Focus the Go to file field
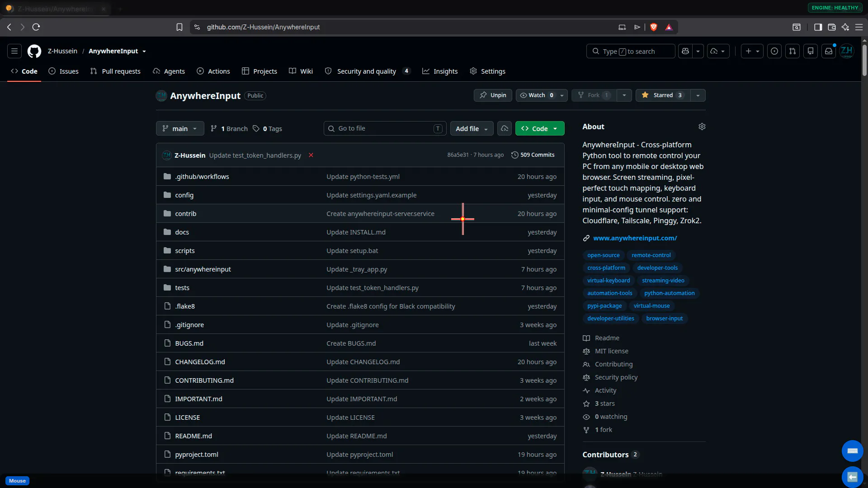868x488 pixels. click(385, 128)
